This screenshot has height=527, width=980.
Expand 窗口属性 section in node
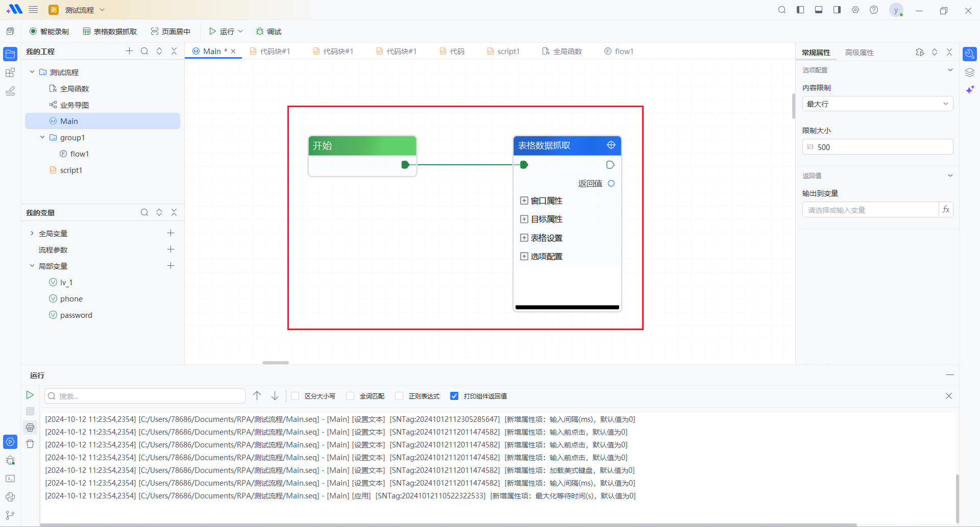[x=524, y=201]
